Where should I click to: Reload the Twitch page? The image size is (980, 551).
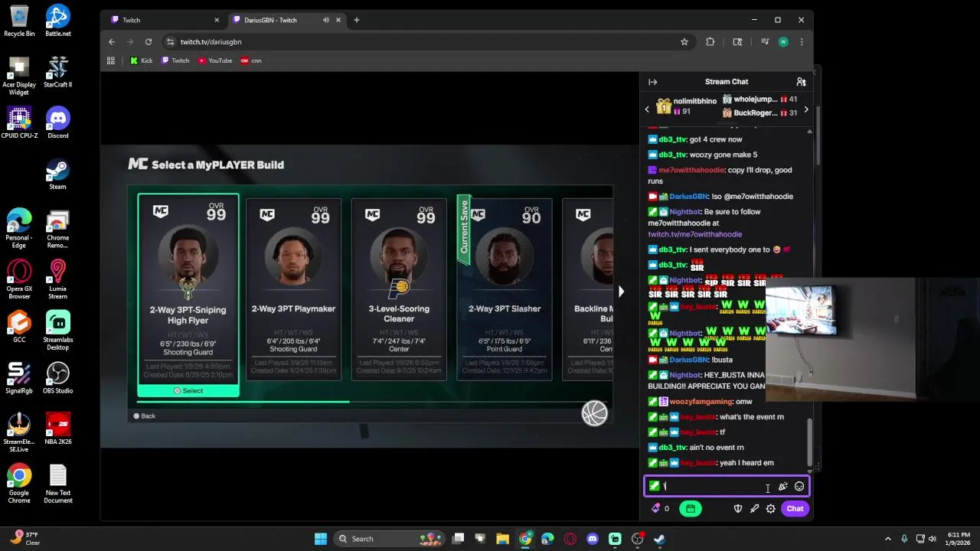(x=149, y=42)
